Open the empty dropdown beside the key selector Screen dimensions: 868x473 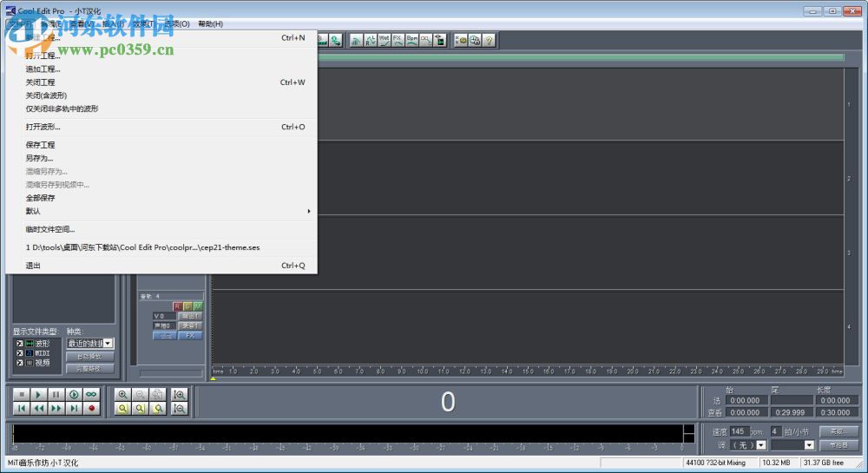[792, 444]
